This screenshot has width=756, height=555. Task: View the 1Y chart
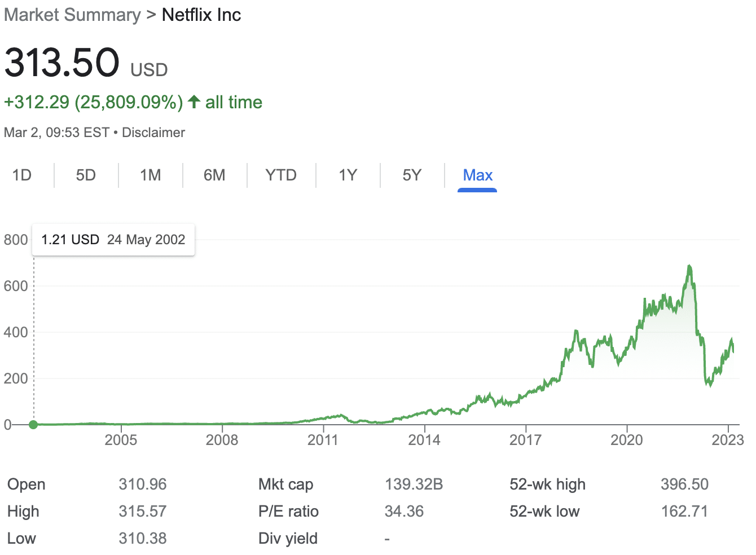(x=348, y=175)
